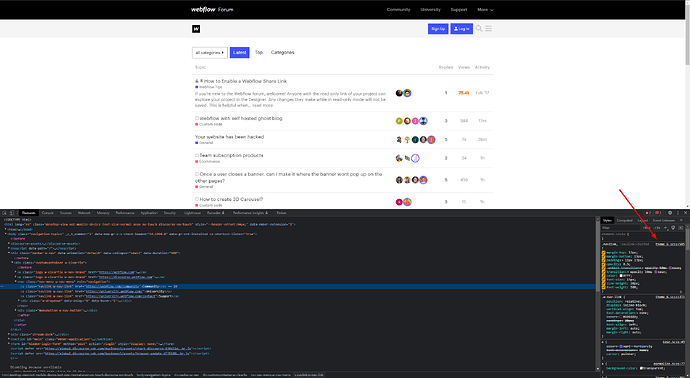
Task: Click the new style rule plus icon
Action: point(666,228)
